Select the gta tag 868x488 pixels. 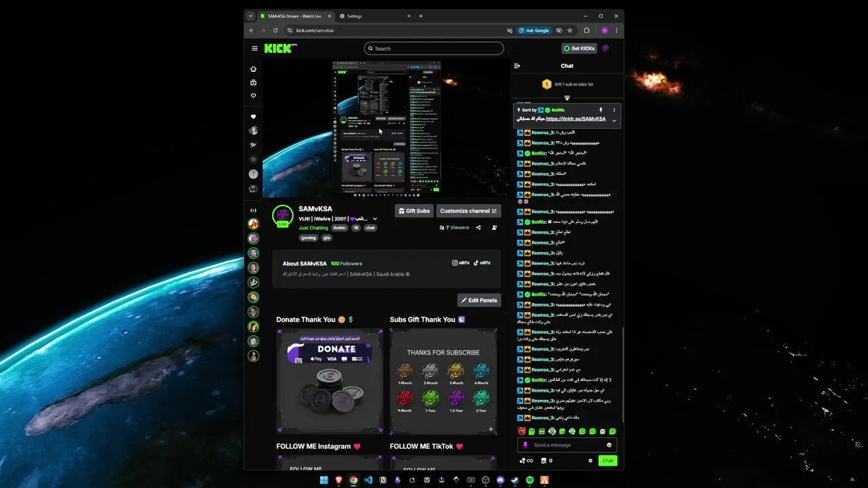pyautogui.click(x=326, y=238)
